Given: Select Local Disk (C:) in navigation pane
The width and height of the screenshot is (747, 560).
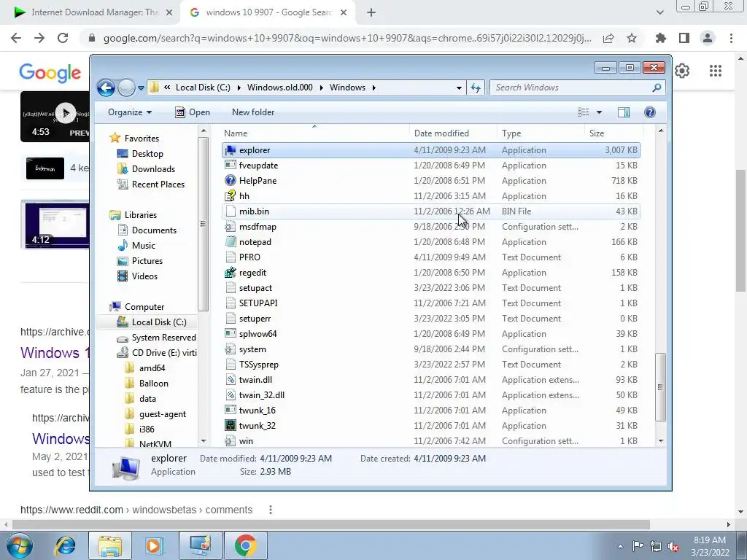Looking at the screenshot, I should coord(158,322).
